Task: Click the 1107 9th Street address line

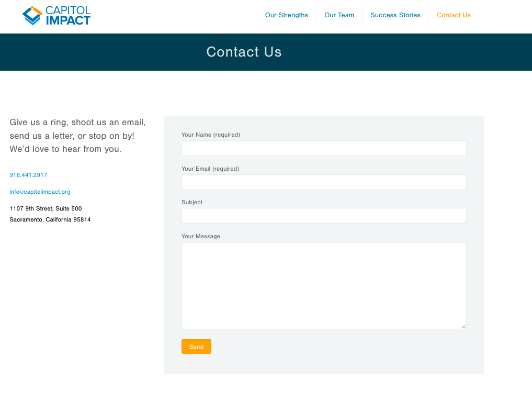Action: coord(46,208)
